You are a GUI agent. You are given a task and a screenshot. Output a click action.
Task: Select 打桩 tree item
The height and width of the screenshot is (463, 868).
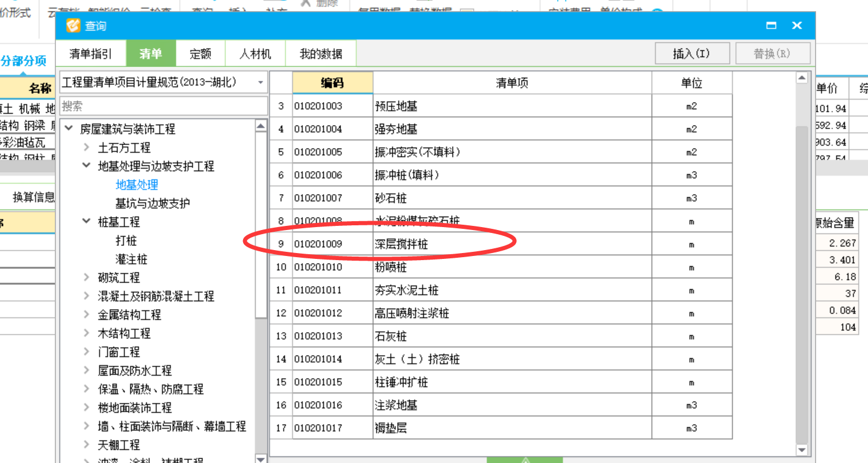point(126,241)
